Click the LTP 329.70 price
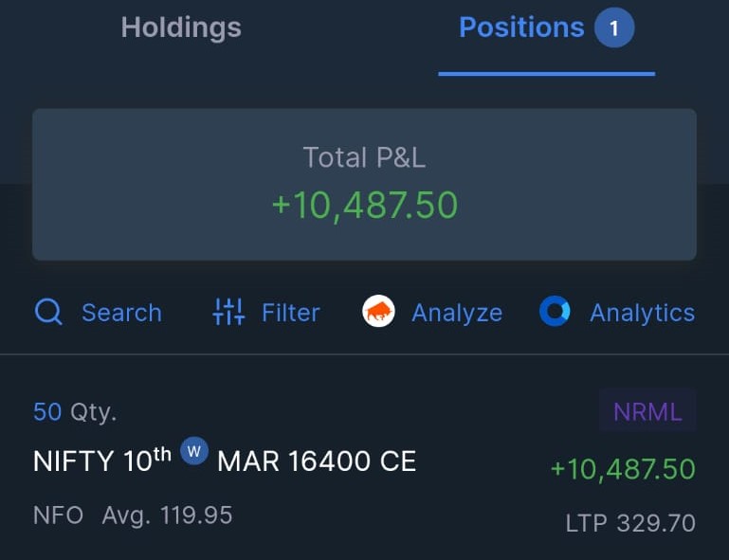Viewport: 729px width, 560px height. point(630,523)
